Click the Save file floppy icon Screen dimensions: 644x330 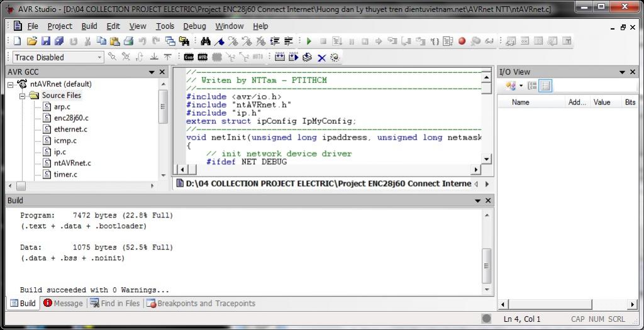click(x=45, y=41)
